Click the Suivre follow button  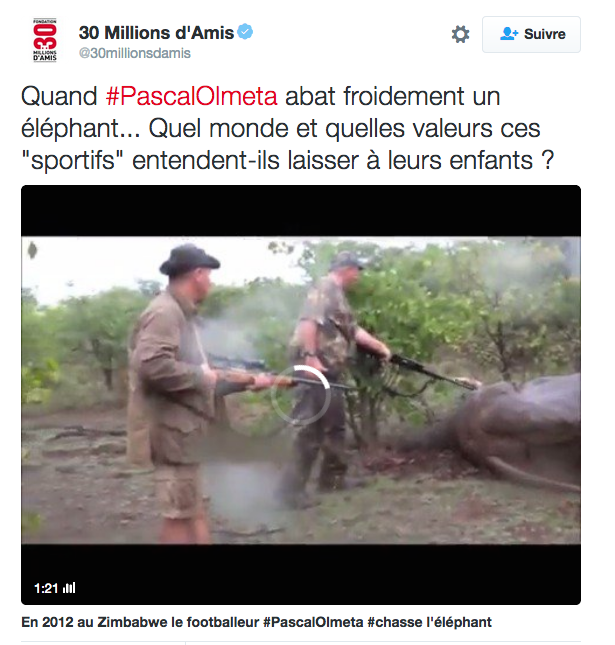click(x=531, y=34)
